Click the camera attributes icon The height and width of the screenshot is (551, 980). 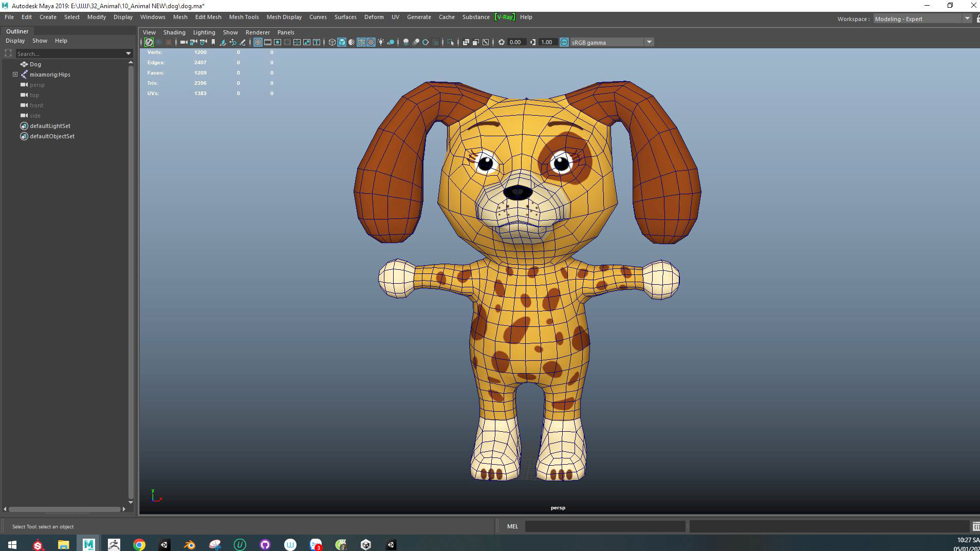[203, 42]
